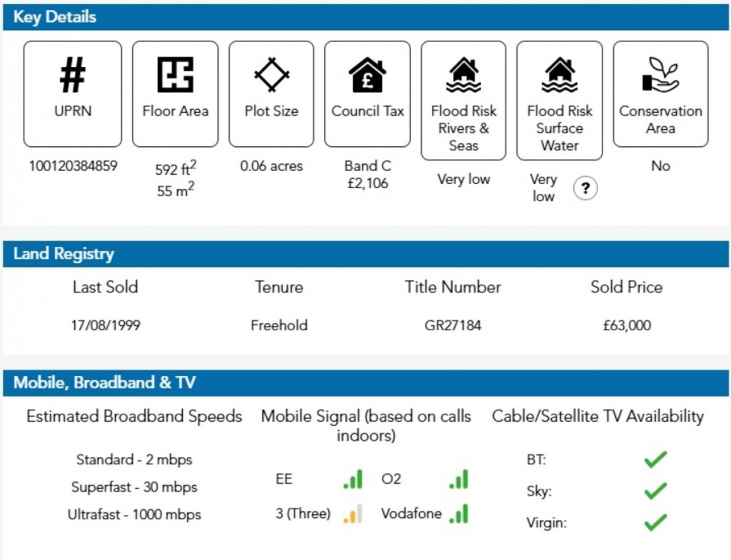Image resolution: width=731 pixels, height=560 pixels.
Task: Click the Mobile, Broadband & TV header
Action: 104,383
